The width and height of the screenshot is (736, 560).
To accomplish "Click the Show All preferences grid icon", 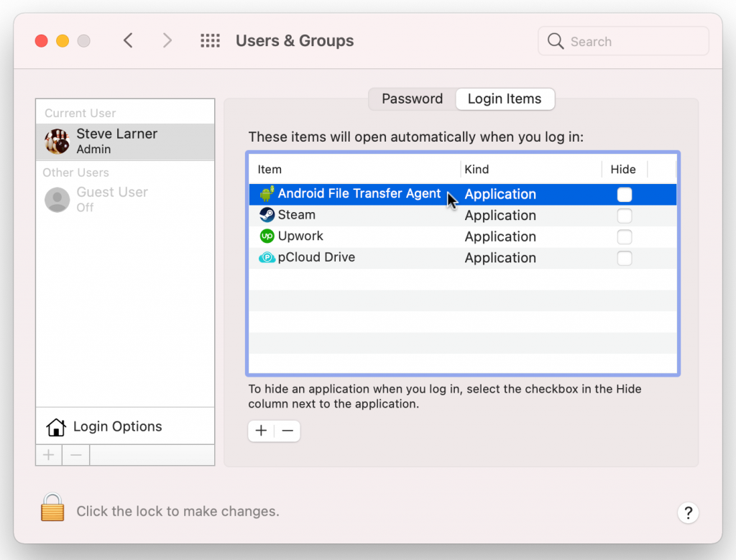I will tap(210, 40).
